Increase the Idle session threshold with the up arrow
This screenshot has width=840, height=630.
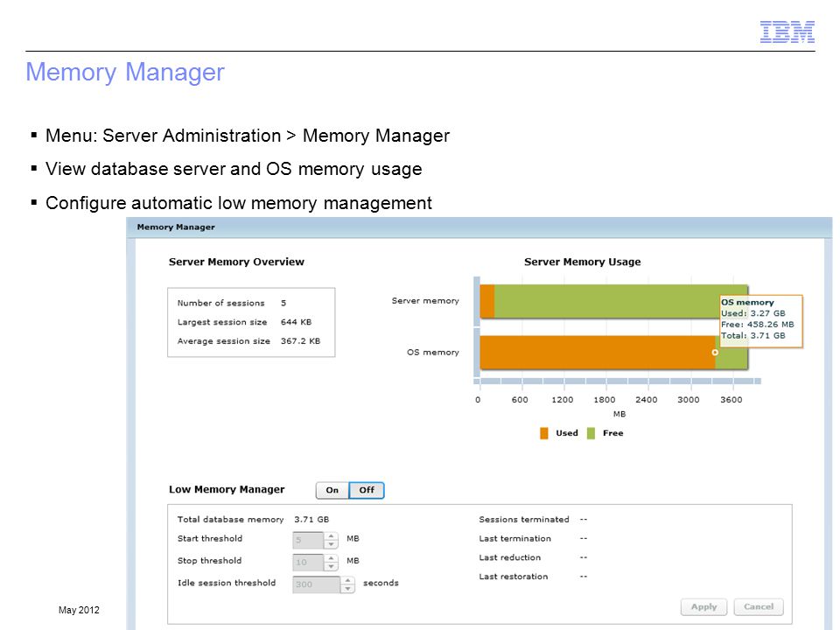[x=347, y=580]
